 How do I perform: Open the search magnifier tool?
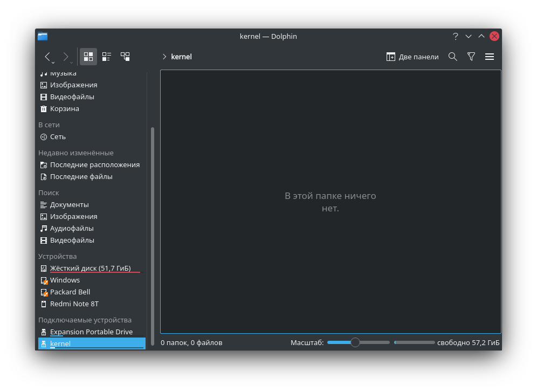453,57
